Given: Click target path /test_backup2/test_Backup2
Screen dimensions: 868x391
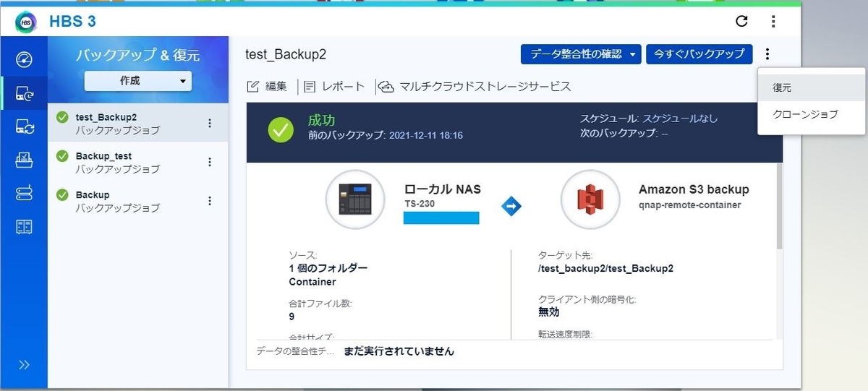Looking at the screenshot, I should 605,269.
